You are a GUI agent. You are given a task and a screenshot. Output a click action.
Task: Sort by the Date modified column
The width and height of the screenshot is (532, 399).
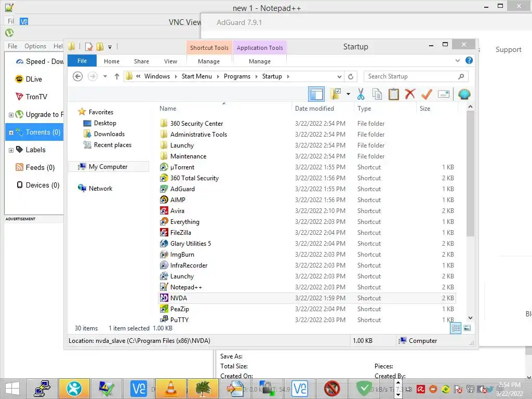click(314, 109)
